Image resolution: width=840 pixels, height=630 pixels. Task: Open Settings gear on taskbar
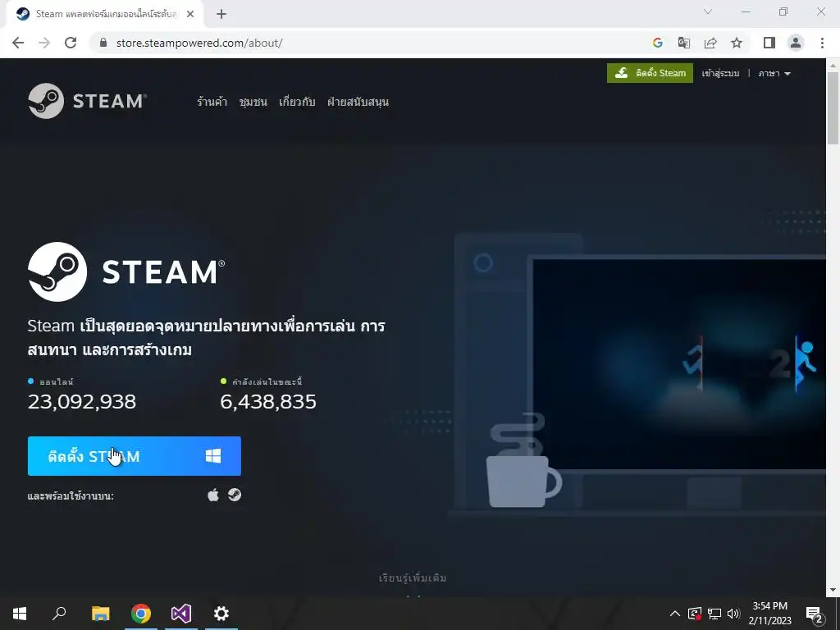[x=221, y=614]
